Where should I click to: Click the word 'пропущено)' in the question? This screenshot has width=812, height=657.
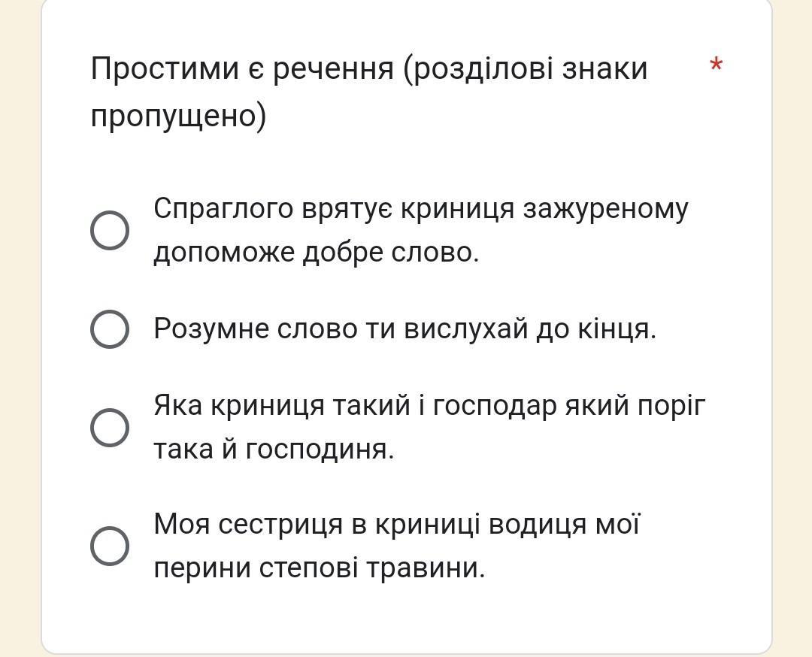(x=178, y=117)
